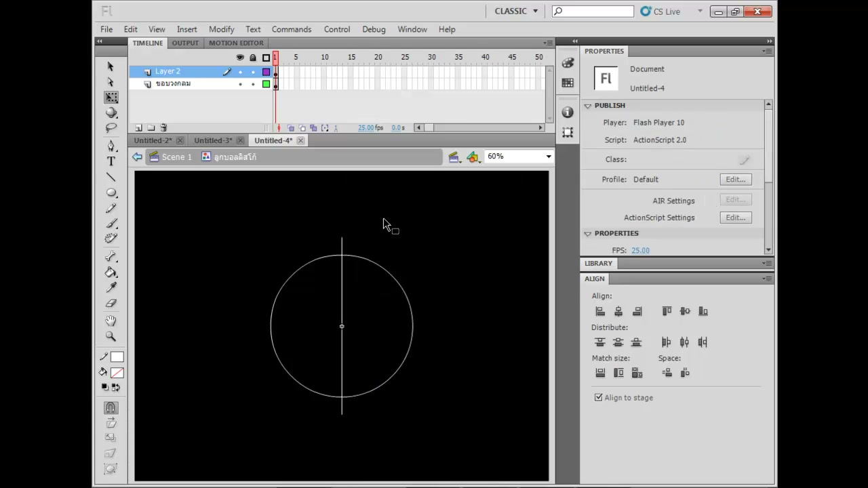Select the Text tool
Viewport: 868px width, 488px height.
[x=111, y=161]
